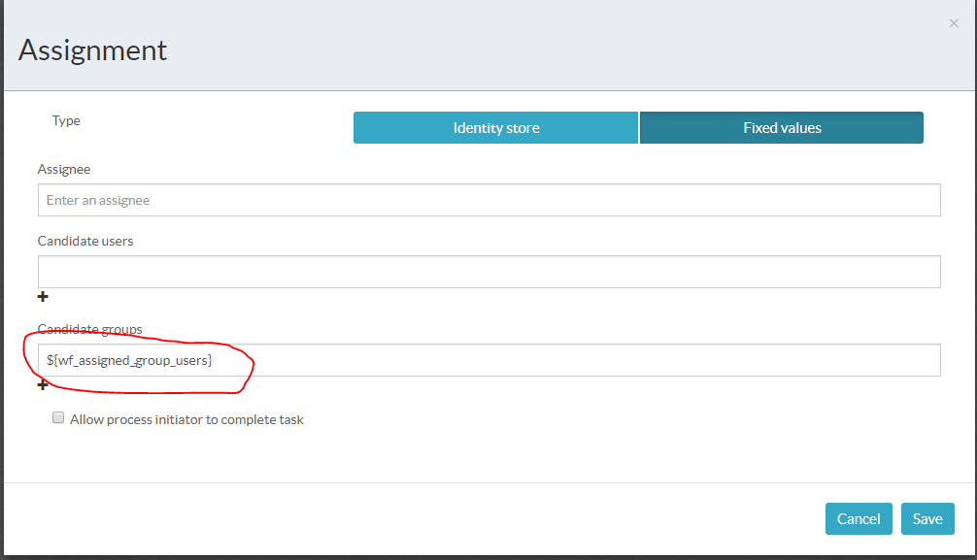
Task: Close the Assignment dialog with X
Action: click(954, 23)
